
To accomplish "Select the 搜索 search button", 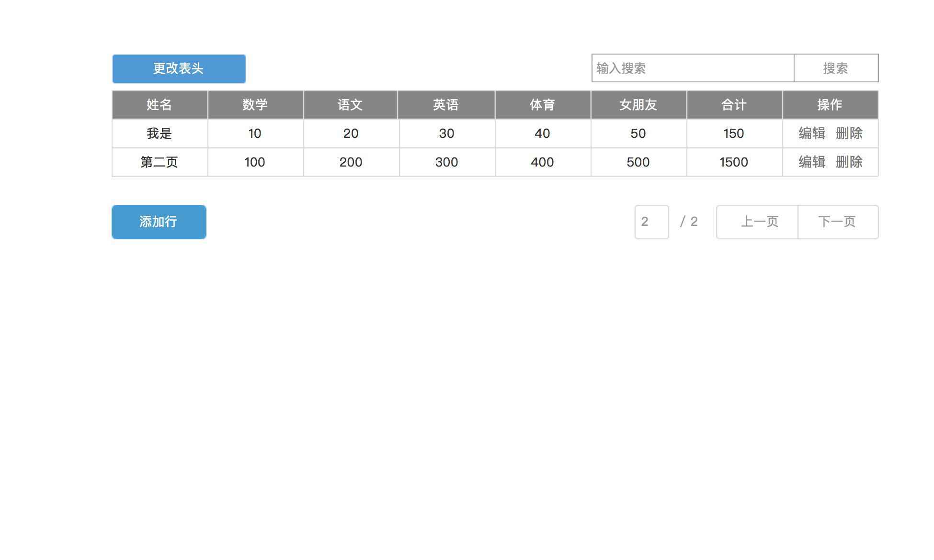I will point(836,68).
